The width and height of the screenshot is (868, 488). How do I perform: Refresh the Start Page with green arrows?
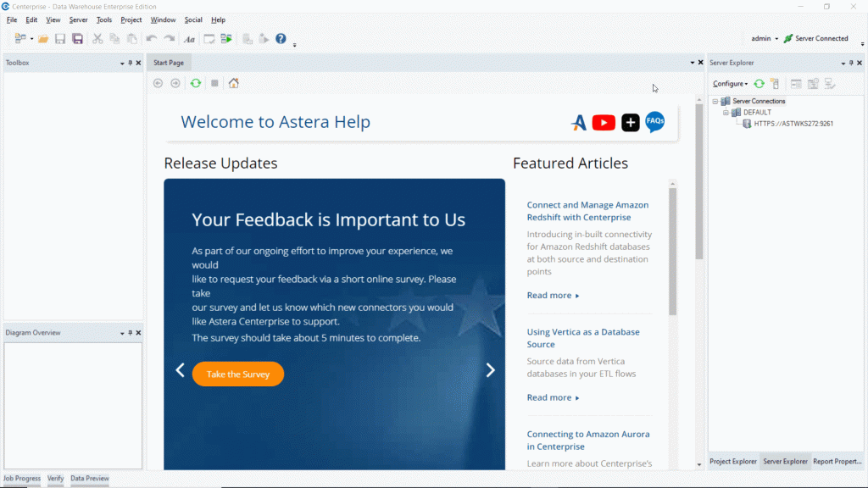[x=196, y=83]
